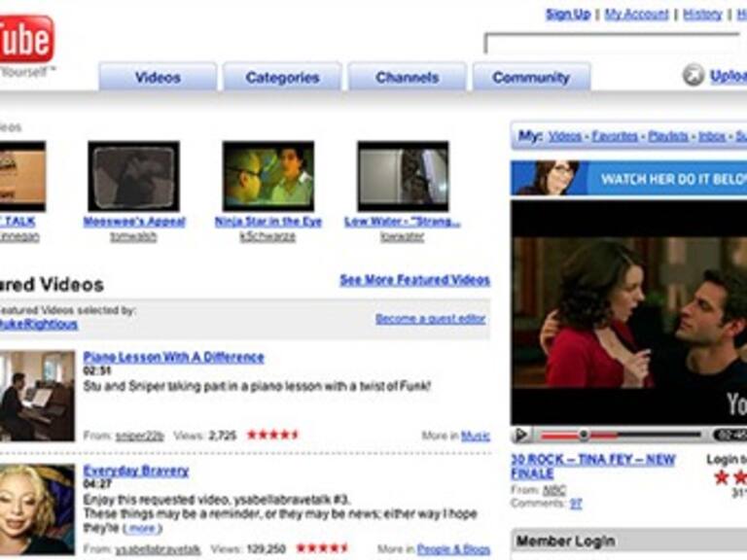This screenshot has height=560, width=747.
Task: Open My Account link
Action: point(636,15)
